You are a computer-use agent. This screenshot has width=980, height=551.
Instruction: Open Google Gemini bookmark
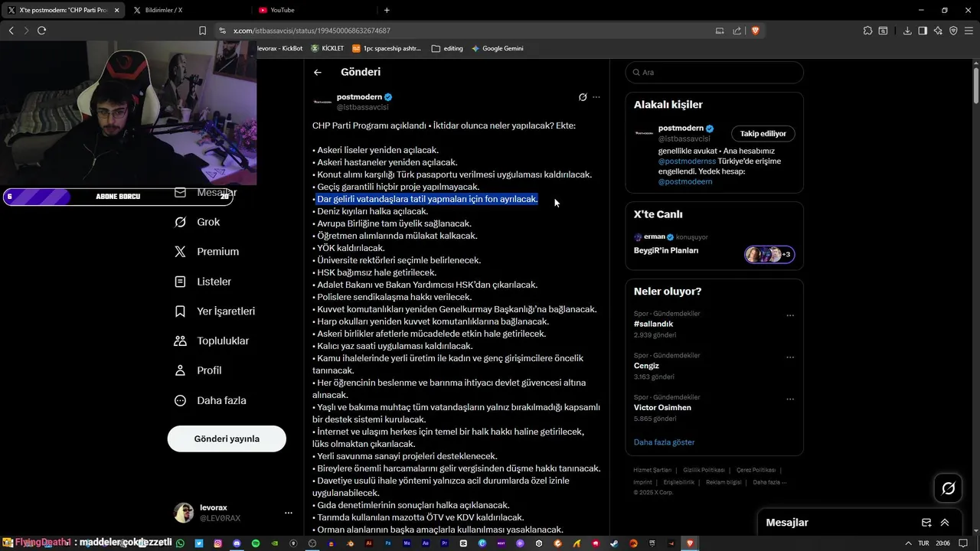point(498,48)
